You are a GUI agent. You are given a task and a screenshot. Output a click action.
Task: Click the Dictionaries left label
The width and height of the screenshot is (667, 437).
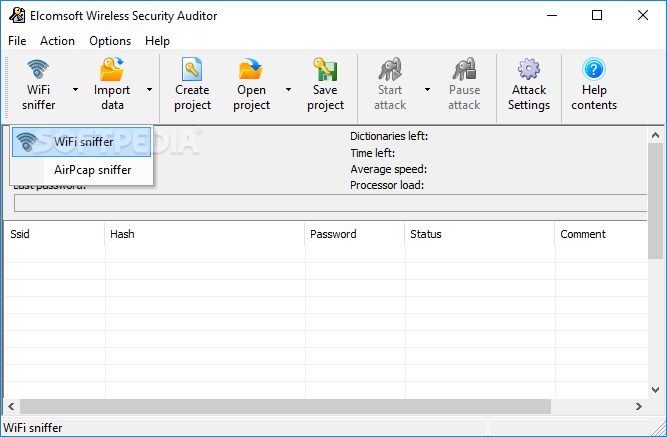[389, 136]
